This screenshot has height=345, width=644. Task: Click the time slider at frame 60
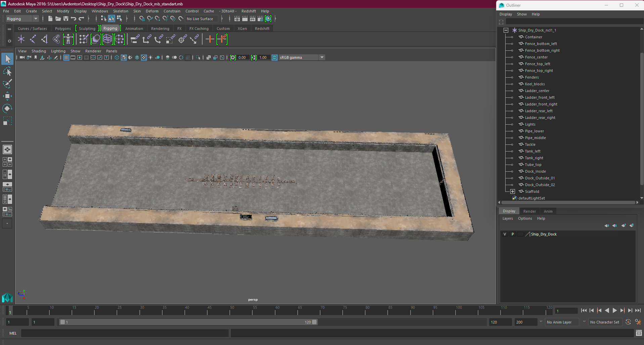coord(275,311)
